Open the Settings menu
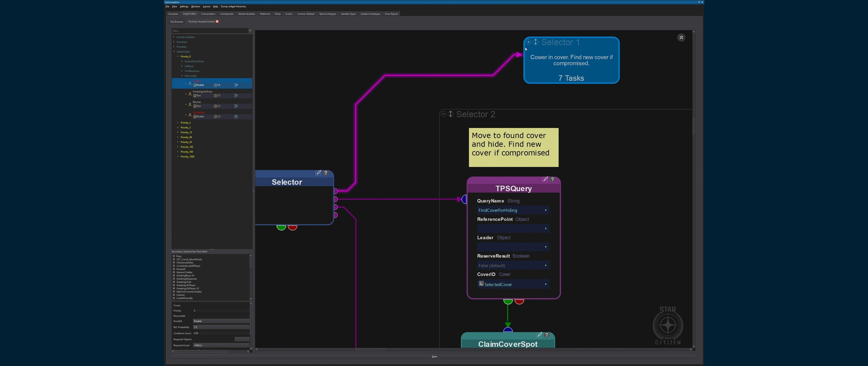Viewport: 868px width, 366px height. [x=184, y=6]
